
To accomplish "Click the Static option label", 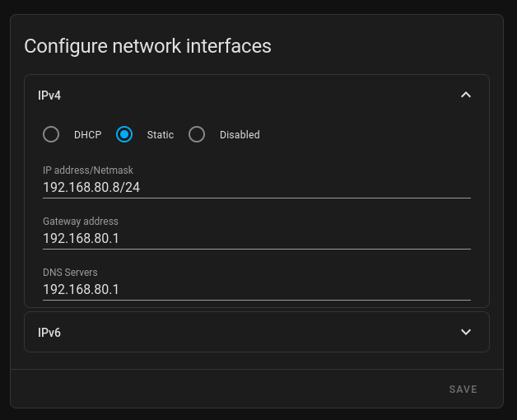I will [x=160, y=135].
